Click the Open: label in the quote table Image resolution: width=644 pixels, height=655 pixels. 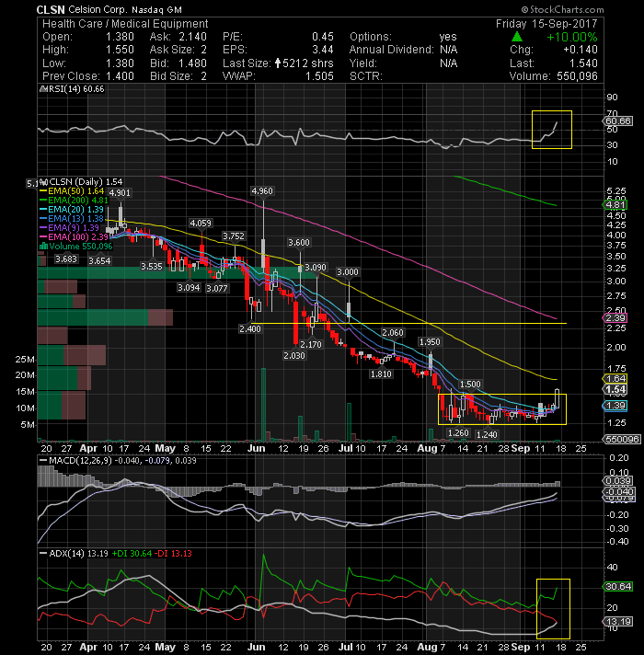click(57, 37)
